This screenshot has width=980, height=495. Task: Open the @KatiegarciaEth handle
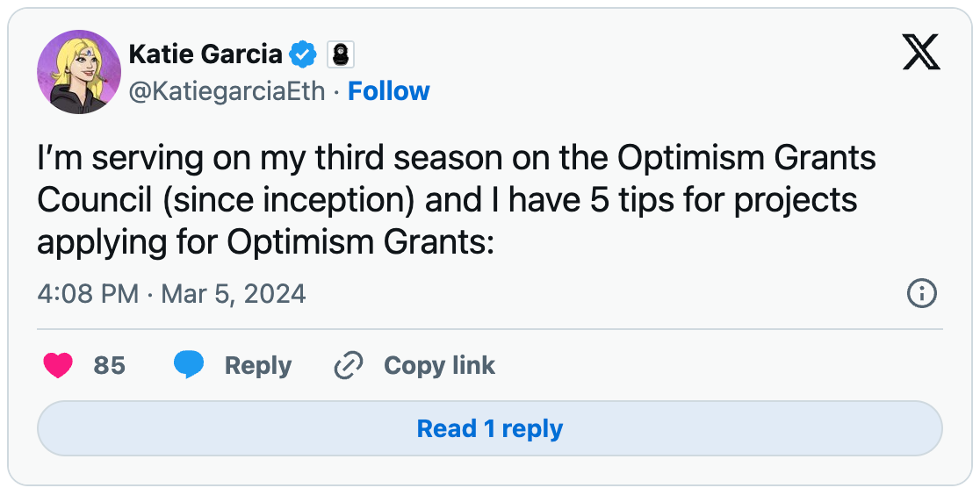[227, 91]
